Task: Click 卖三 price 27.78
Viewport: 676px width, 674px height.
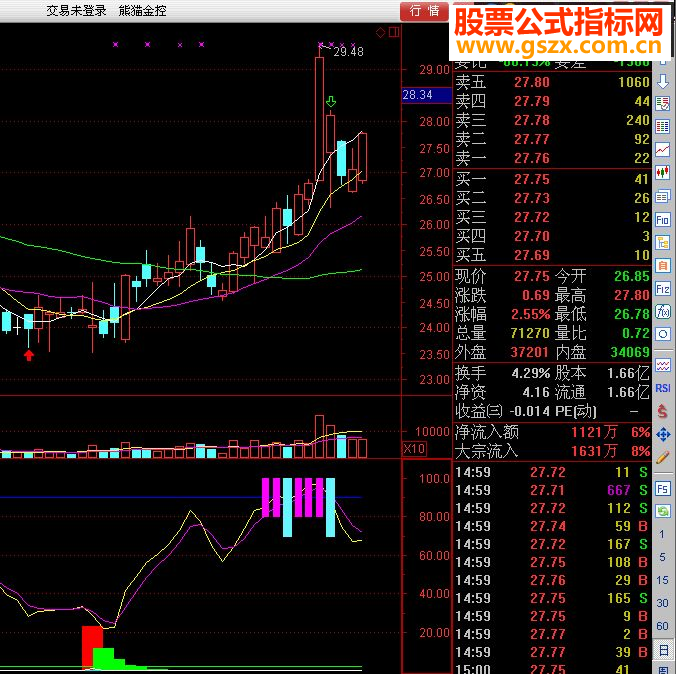Action: coord(532,120)
